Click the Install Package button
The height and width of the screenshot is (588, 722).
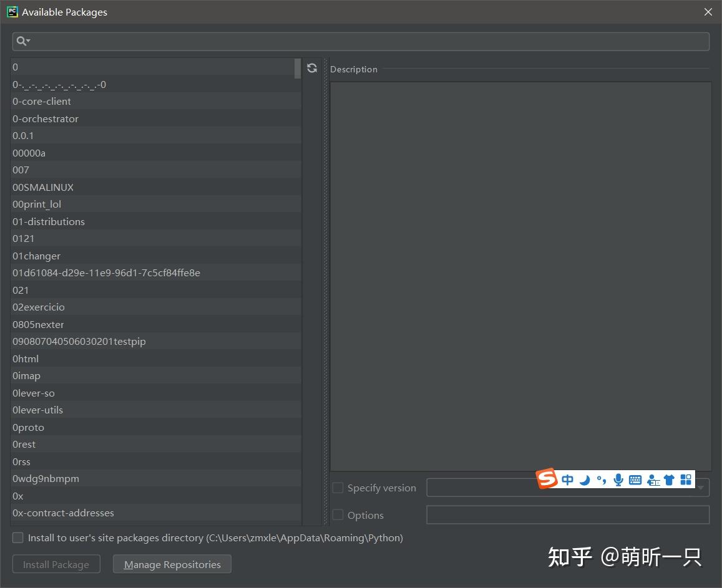tap(56, 564)
